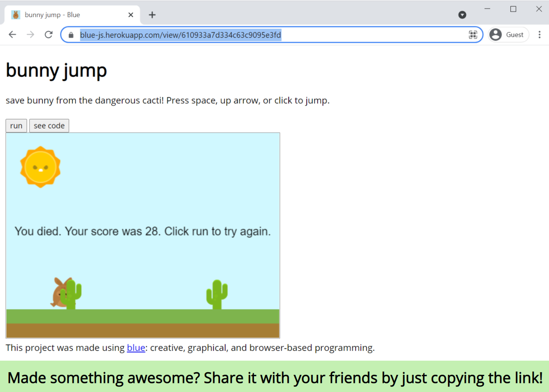Close the bunny jump tab
This screenshot has width=549, height=392.
coord(131,15)
